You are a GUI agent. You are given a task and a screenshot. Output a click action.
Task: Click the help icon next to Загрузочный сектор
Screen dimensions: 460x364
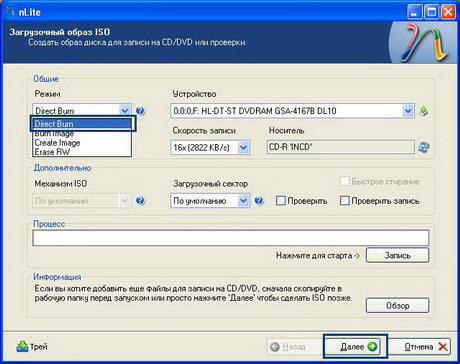(259, 200)
